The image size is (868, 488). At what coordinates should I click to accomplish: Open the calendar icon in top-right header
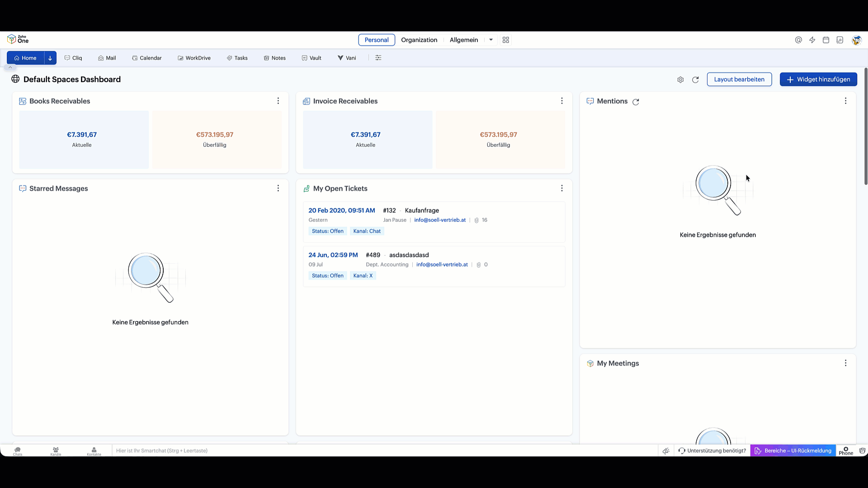[x=826, y=40]
